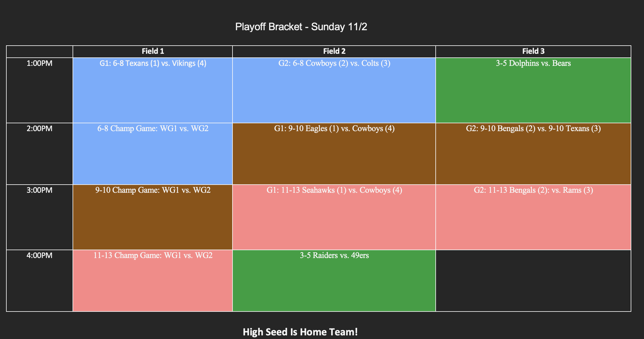Viewport: 644px width, 339px height.
Task: Select the Field 2 column header
Action: 334,51
